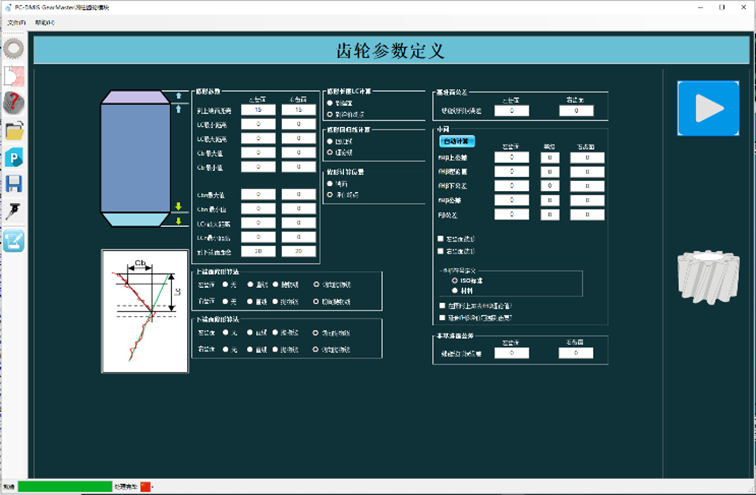Click the blue edit notepad sidebar icon
This screenshot has height=495, width=756.
(14, 239)
